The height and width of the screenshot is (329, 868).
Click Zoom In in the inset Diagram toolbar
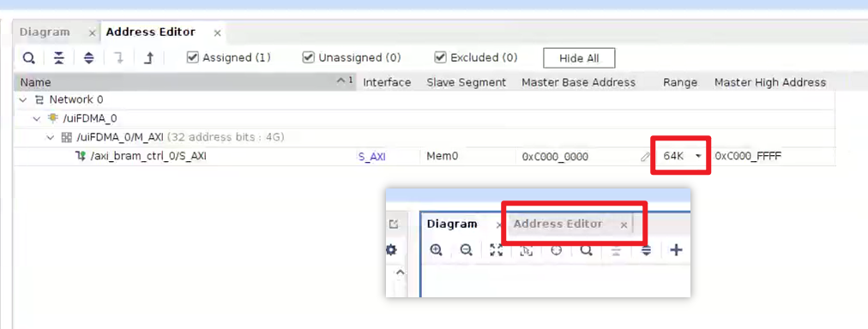tap(437, 250)
